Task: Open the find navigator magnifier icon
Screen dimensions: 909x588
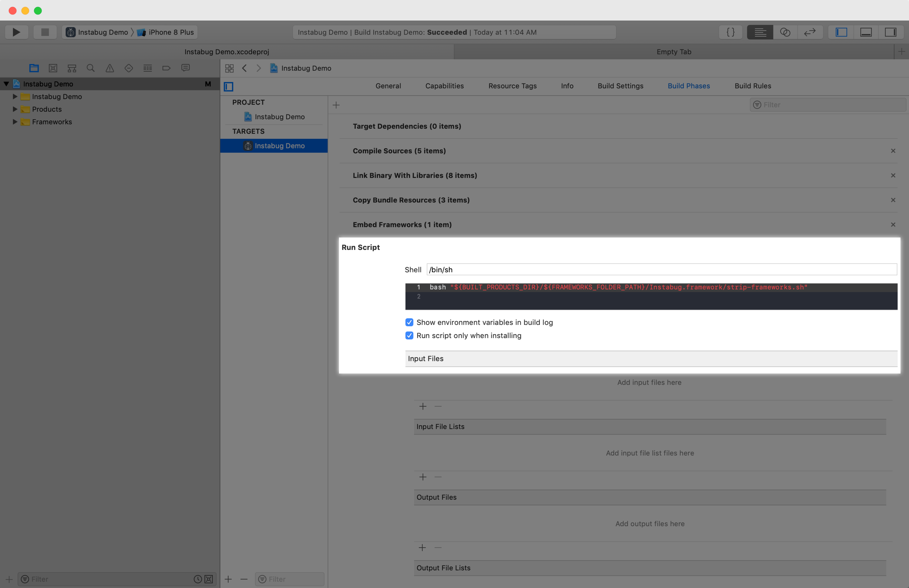Action: pos(91,68)
